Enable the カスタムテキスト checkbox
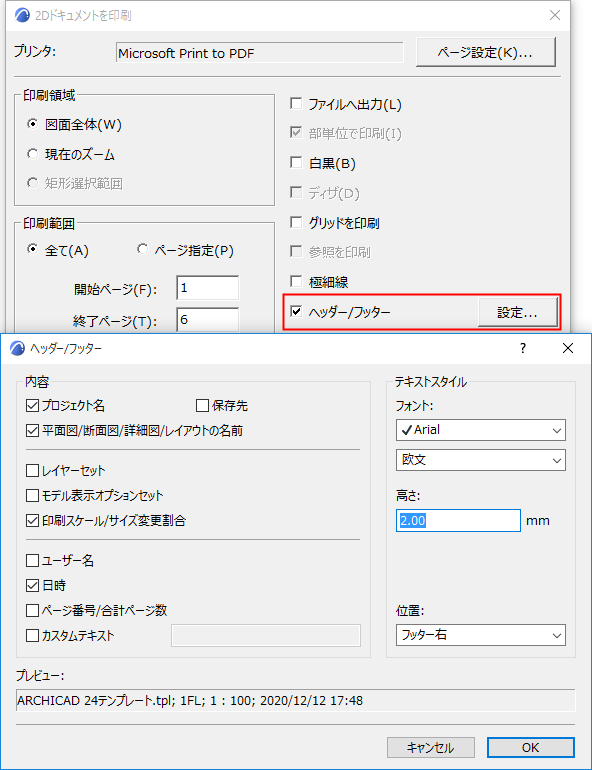592x770 pixels. [x=32, y=635]
